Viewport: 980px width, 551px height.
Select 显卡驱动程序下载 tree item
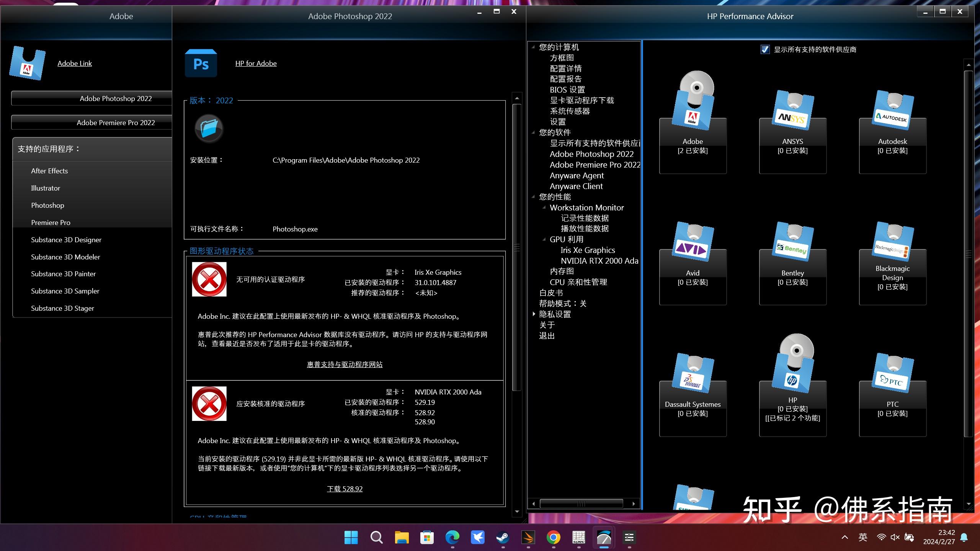[x=581, y=100]
